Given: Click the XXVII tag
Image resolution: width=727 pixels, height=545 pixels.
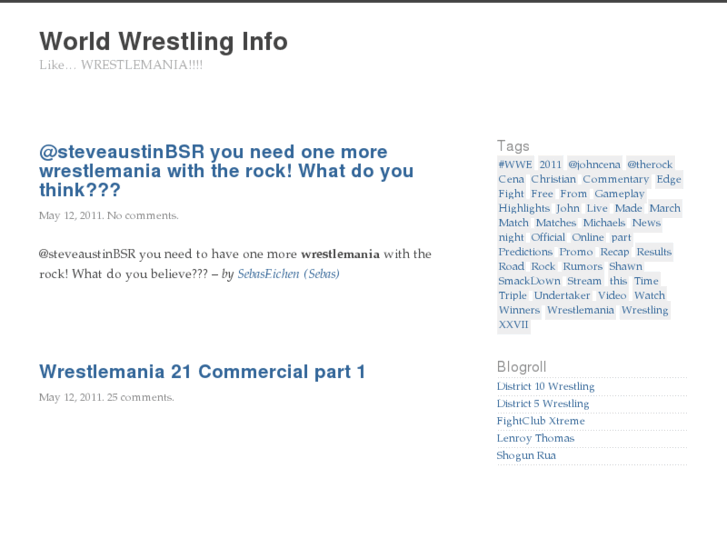Looking at the screenshot, I should click(x=514, y=325).
